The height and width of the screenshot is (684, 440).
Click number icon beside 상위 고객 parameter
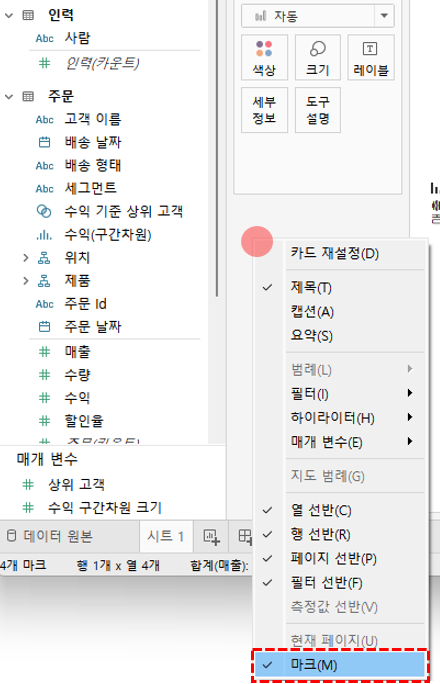pyautogui.click(x=28, y=485)
